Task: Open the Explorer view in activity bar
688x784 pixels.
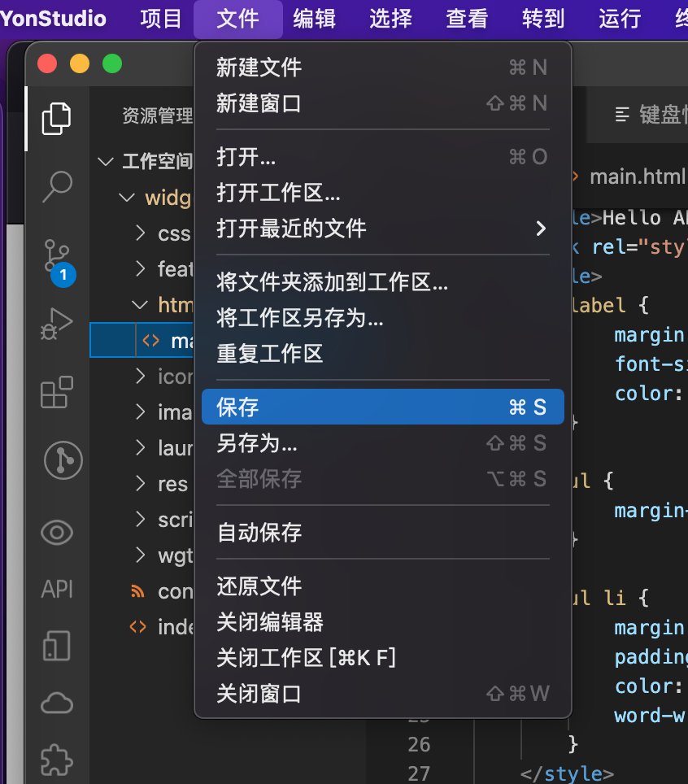Action: [56, 119]
